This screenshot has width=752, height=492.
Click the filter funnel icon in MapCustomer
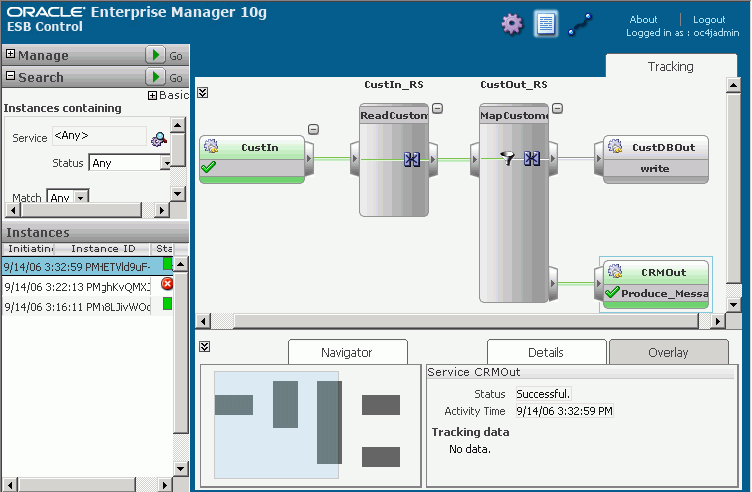pos(507,157)
